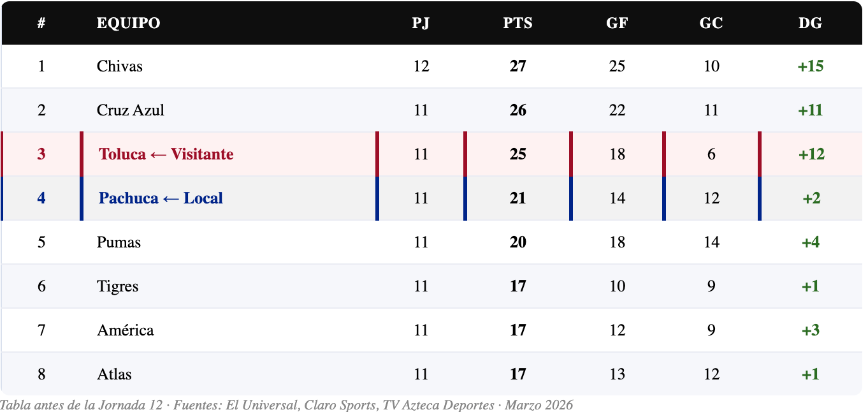Click the PJ column header
Screen dimensions: 868x412
tap(421, 24)
